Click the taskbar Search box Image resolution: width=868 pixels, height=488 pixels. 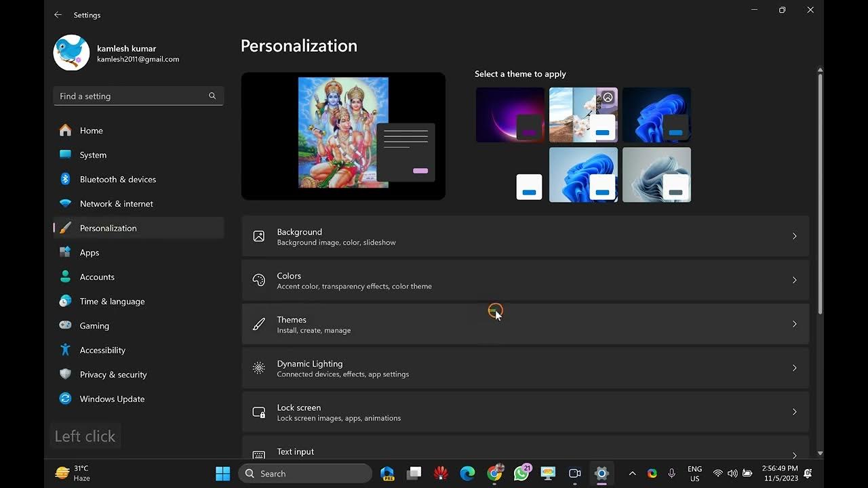305,474
